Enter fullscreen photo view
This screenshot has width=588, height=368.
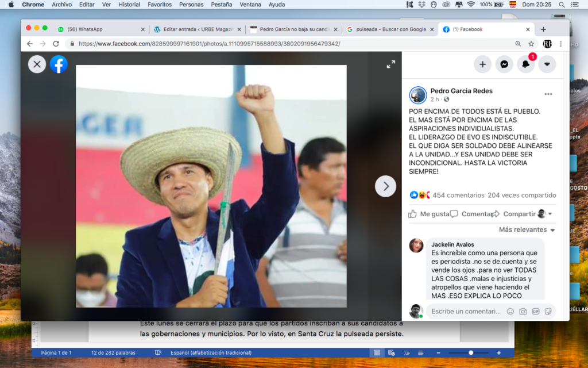click(390, 64)
